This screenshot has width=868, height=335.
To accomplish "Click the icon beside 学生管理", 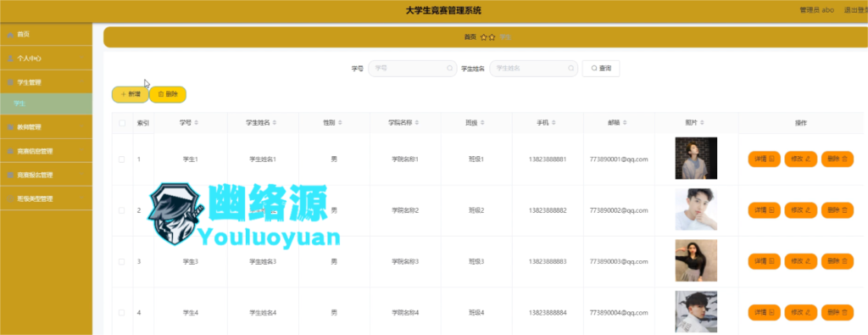I will [x=10, y=82].
